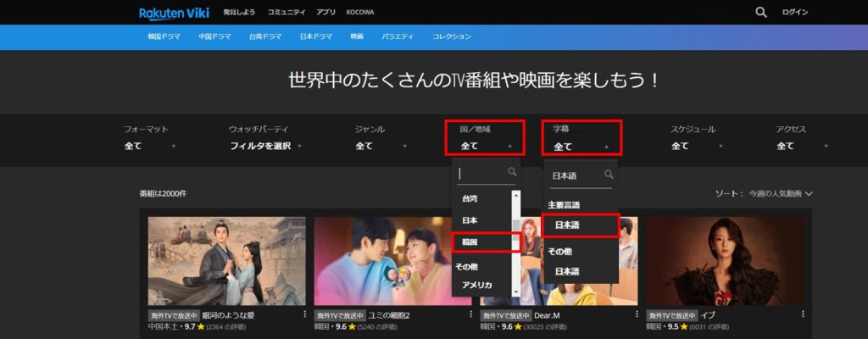Open the コミュニティ menu

286,12
